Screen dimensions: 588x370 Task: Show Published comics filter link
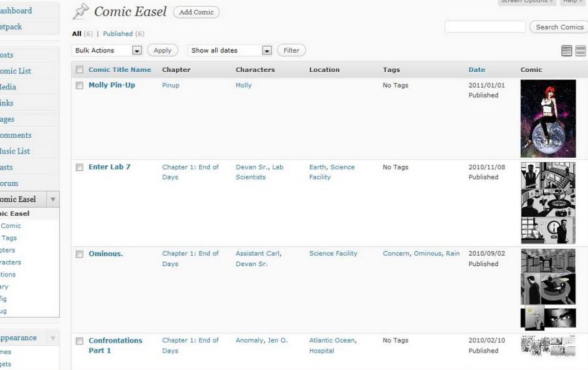[x=118, y=34]
